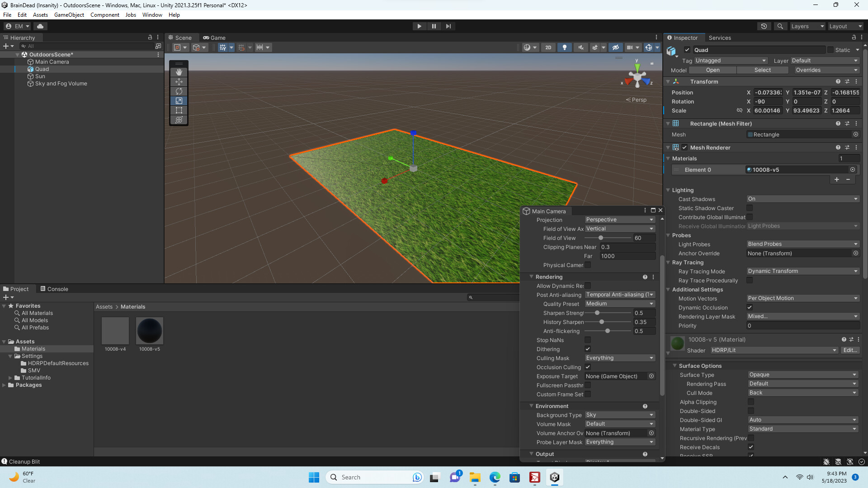Toggle the 2D view button
The height and width of the screenshot is (488, 868).
[548, 47]
